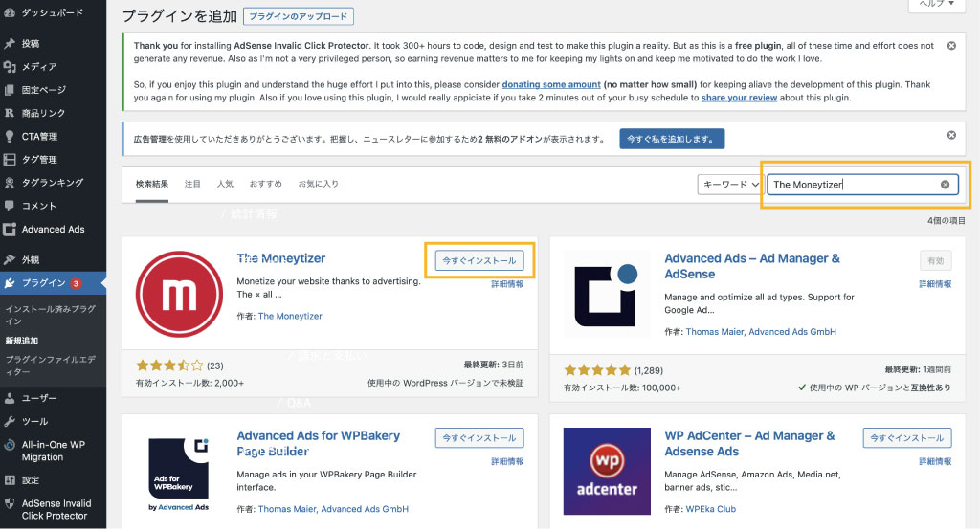
Task: Open the メディア media icon
Action: click(x=10, y=66)
